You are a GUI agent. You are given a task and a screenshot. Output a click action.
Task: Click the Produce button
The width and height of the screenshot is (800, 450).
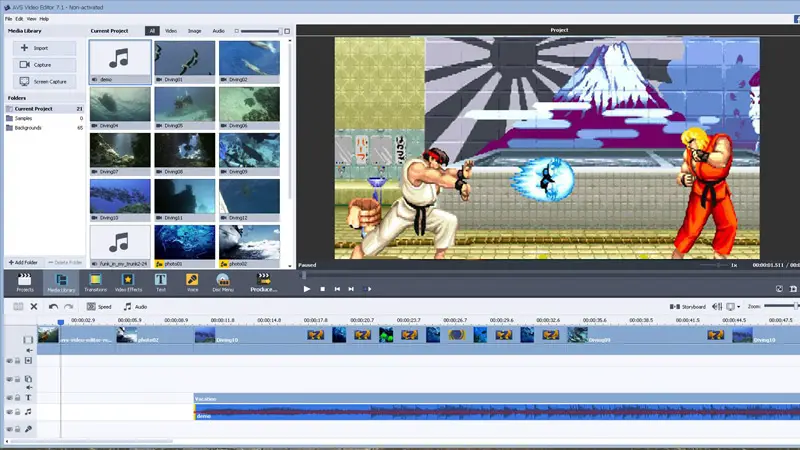pos(264,282)
